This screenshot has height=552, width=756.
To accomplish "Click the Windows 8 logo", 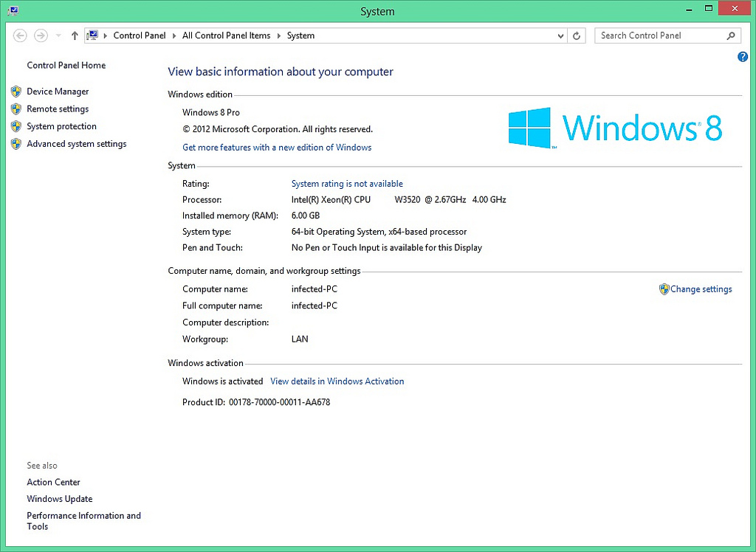I will (615, 128).
